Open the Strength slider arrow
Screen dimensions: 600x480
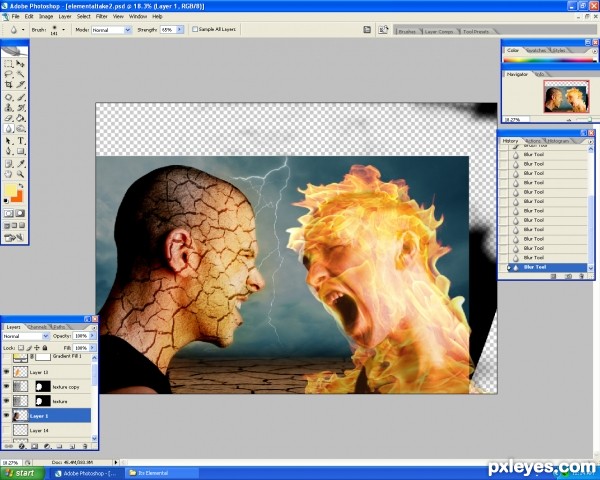click(180, 29)
